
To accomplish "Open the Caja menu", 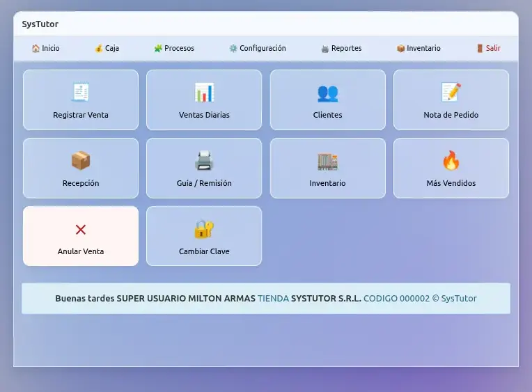I will point(107,49).
